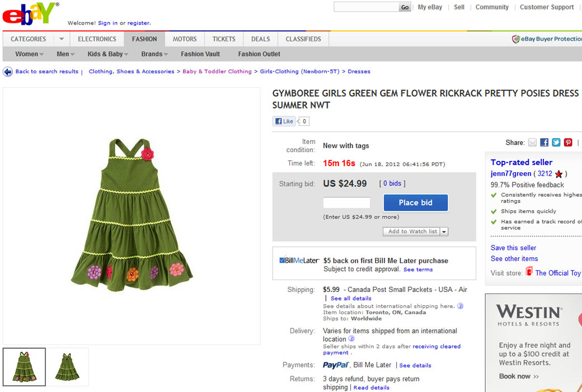
Task: Switch to the Motors tab
Action: [x=185, y=39]
